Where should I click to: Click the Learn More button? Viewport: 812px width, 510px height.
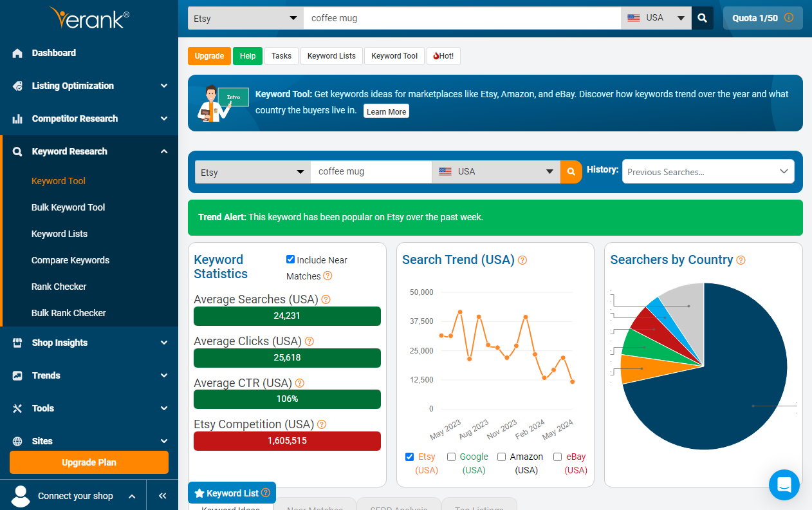(386, 111)
